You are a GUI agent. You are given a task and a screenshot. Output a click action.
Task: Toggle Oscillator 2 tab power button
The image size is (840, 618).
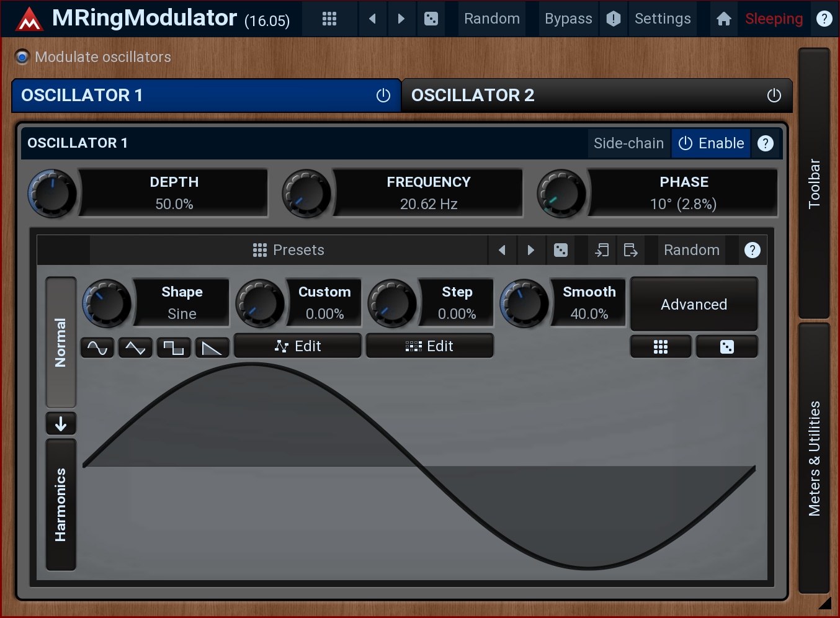774,96
